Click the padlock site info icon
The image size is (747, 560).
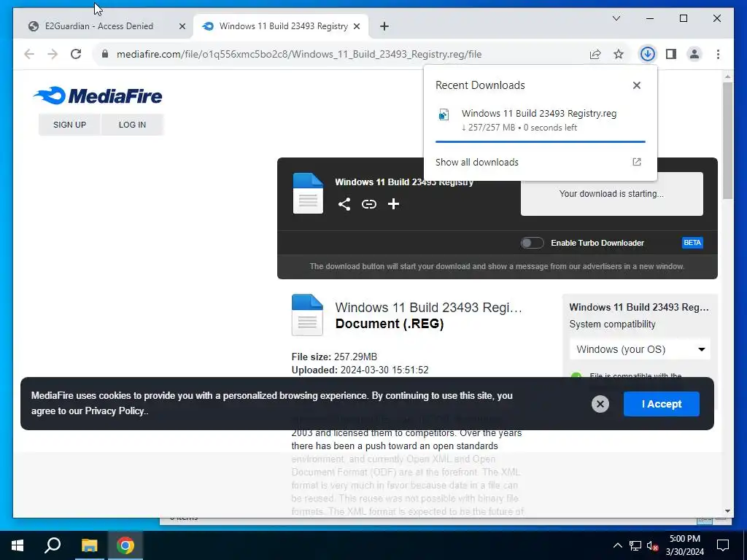[x=105, y=54]
